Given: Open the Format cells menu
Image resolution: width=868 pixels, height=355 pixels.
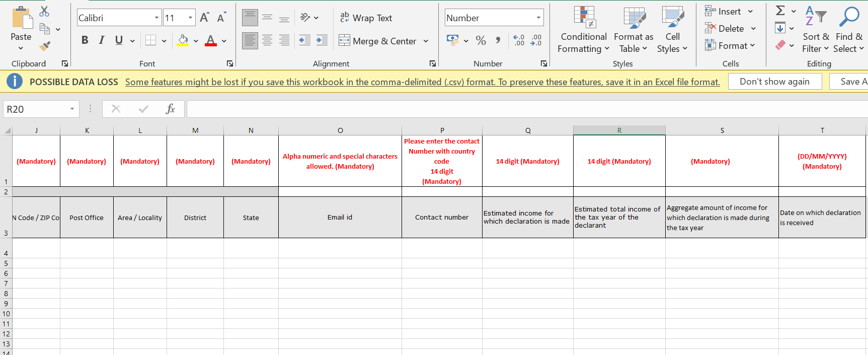Looking at the screenshot, I should (730, 45).
